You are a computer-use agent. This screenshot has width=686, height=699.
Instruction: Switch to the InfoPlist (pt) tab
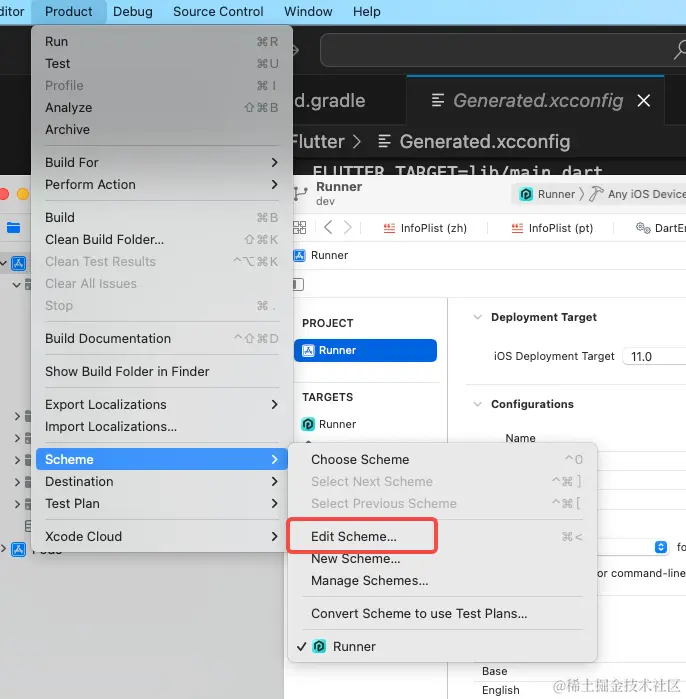pyautogui.click(x=552, y=228)
